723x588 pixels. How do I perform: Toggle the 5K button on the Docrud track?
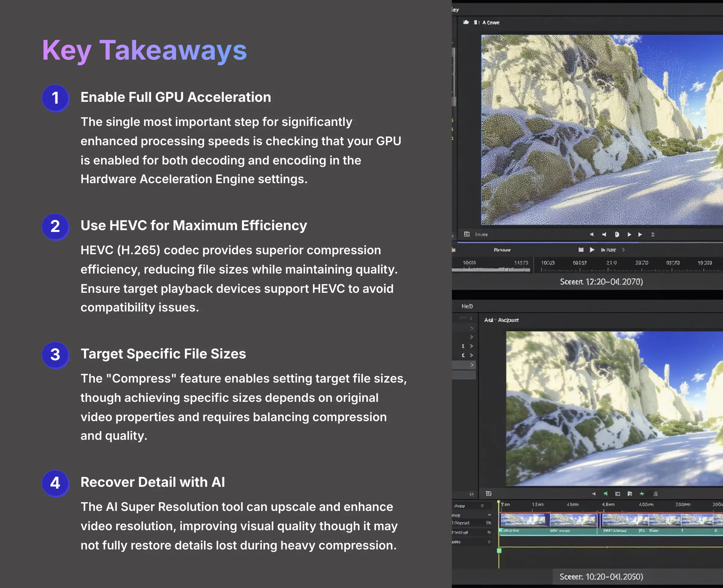489,523
